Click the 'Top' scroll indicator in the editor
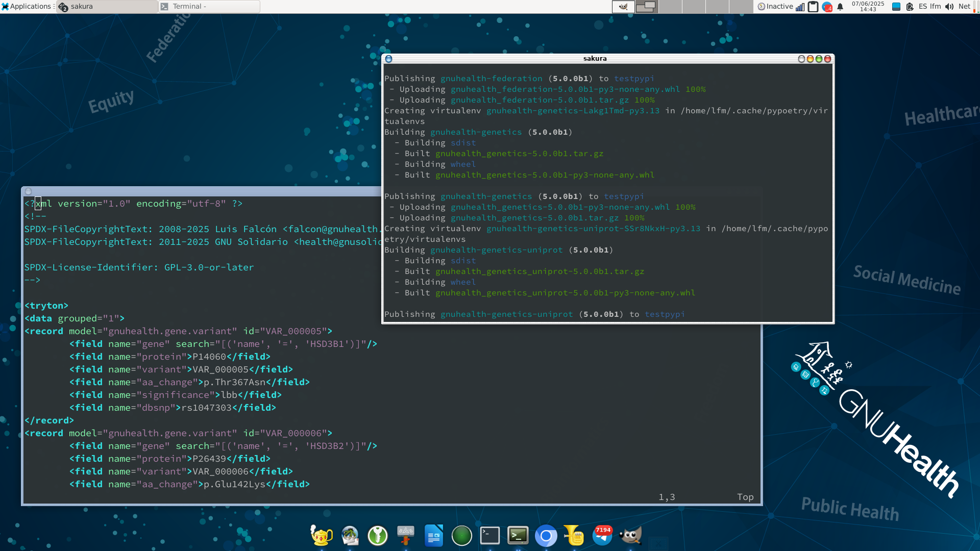980x551 pixels. 745,497
